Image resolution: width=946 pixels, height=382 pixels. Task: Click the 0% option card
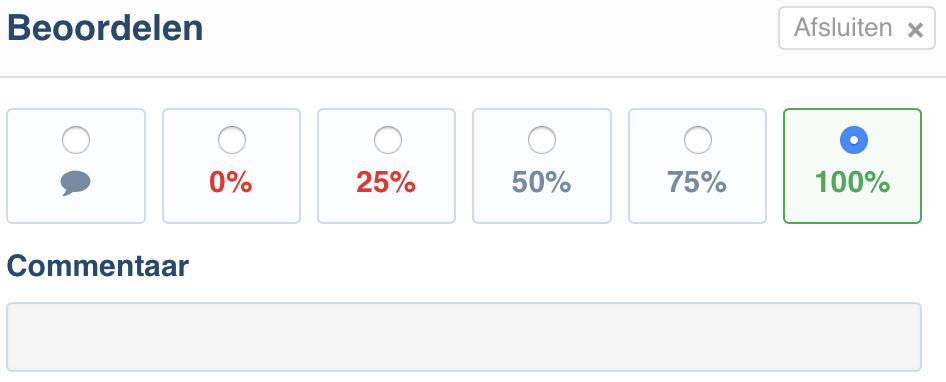pyautogui.click(x=232, y=166)
